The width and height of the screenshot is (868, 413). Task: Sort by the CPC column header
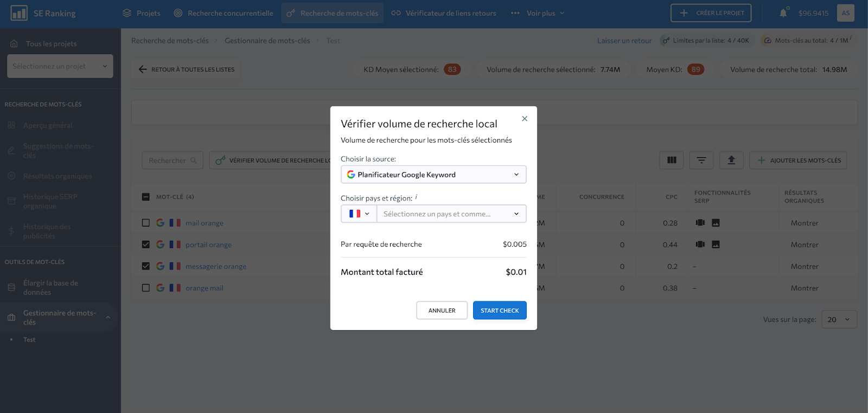click(x=672, y=197)
